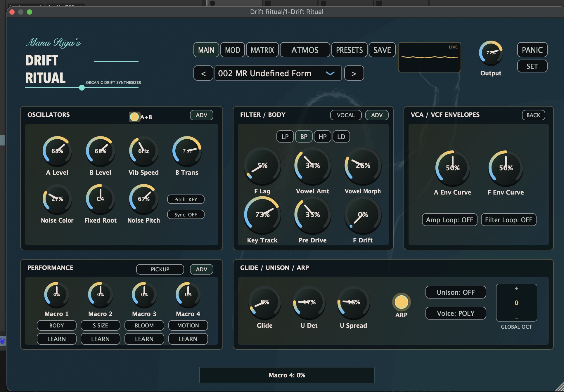564x392 pixels.
Task: Select the HP filter type
Action: coord(323,137)
